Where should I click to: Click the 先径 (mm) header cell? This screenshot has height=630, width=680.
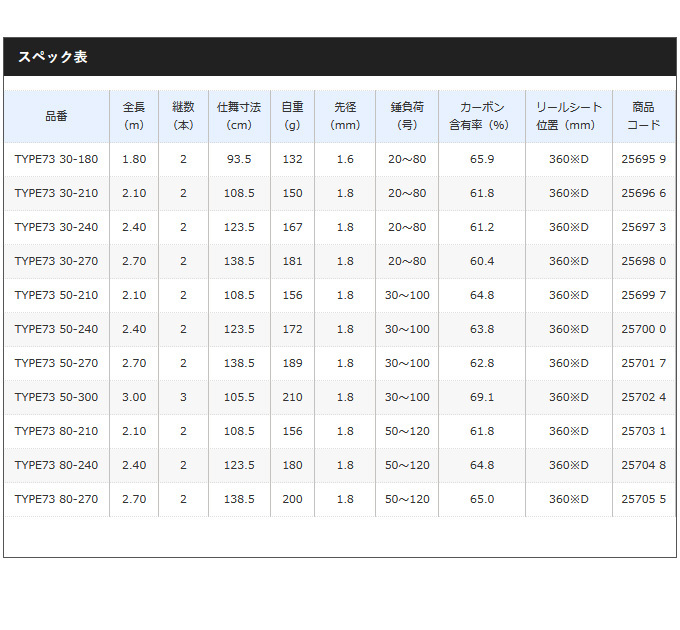click(x=345, y=116)
